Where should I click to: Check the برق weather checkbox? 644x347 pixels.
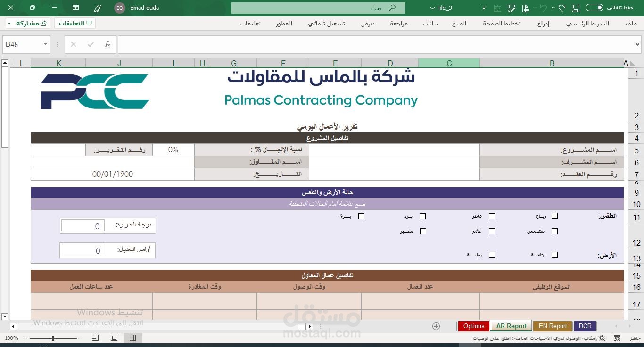361,216
